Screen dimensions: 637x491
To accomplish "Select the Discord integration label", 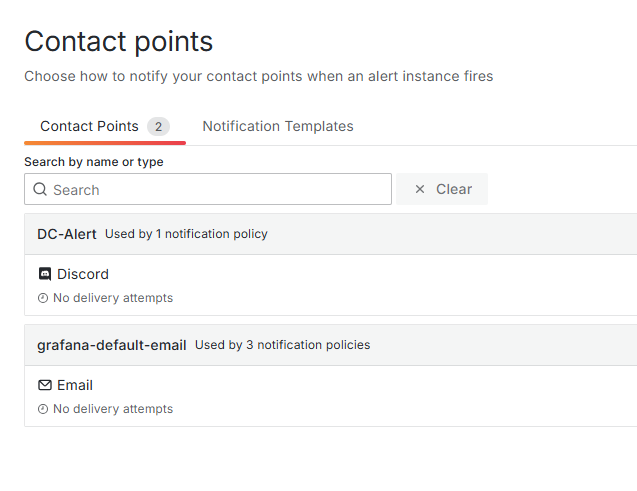I will (x=83, y=274).
